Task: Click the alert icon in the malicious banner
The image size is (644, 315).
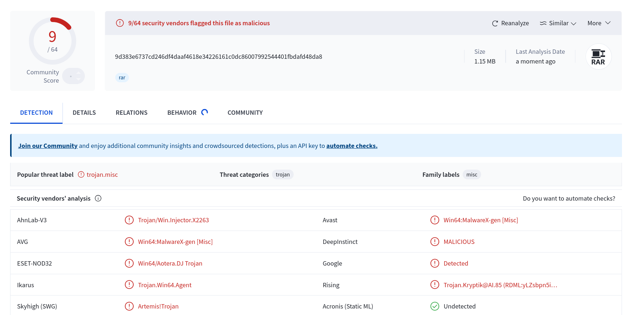Action: 120,23
